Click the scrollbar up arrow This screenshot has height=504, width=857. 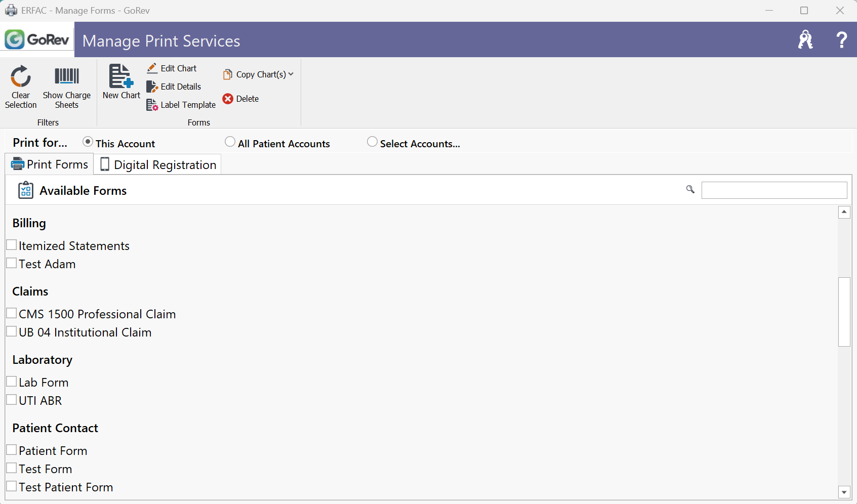(844, 212)
